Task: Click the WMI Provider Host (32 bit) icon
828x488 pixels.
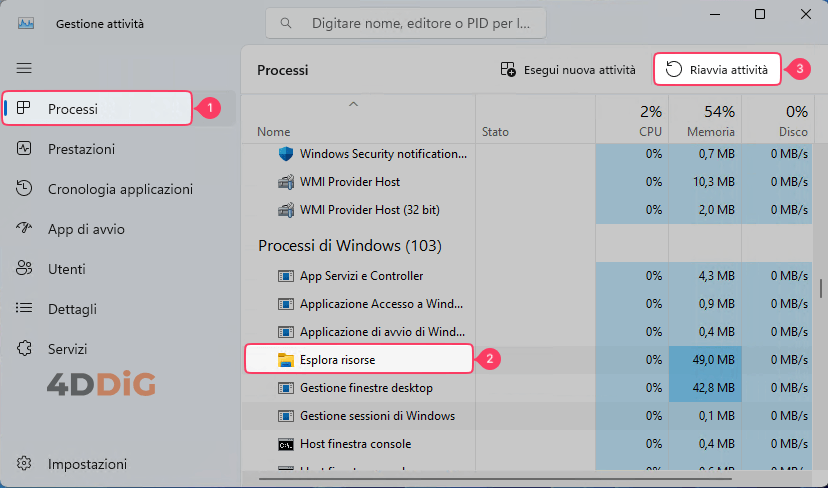Action: pyautogui.click(x=286, y=210)
